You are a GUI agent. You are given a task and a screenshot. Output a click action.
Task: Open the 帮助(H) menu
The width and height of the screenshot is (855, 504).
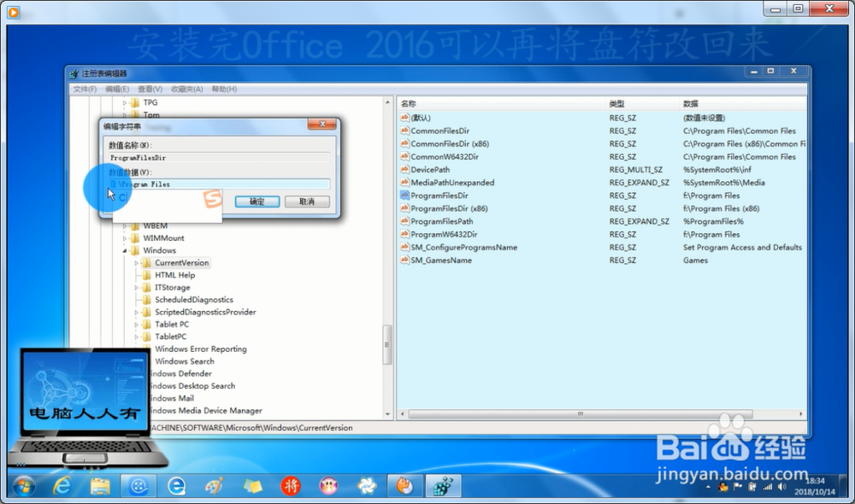[x=224, y=89]
